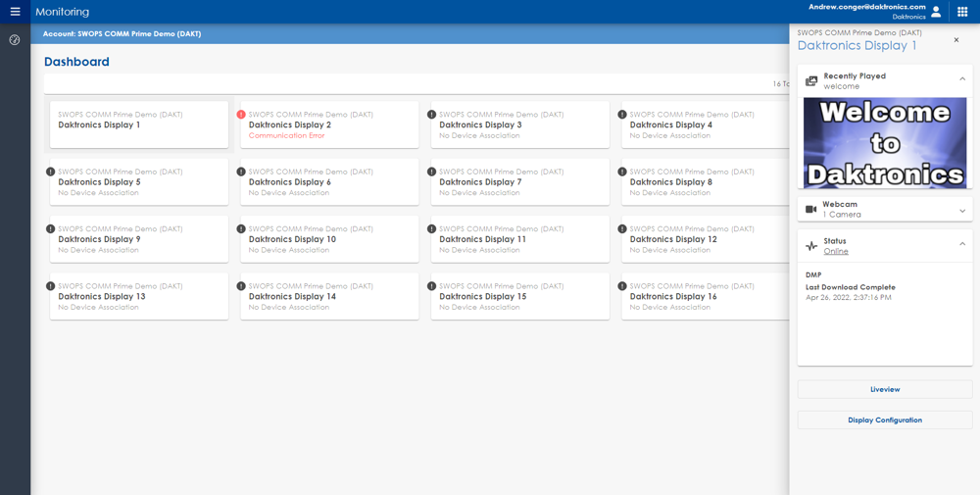The width and height of the screenshot is (980, 495).
Task: Open the apps grid launcher icon
Action: pyautogui.click(x=962, y=12)
